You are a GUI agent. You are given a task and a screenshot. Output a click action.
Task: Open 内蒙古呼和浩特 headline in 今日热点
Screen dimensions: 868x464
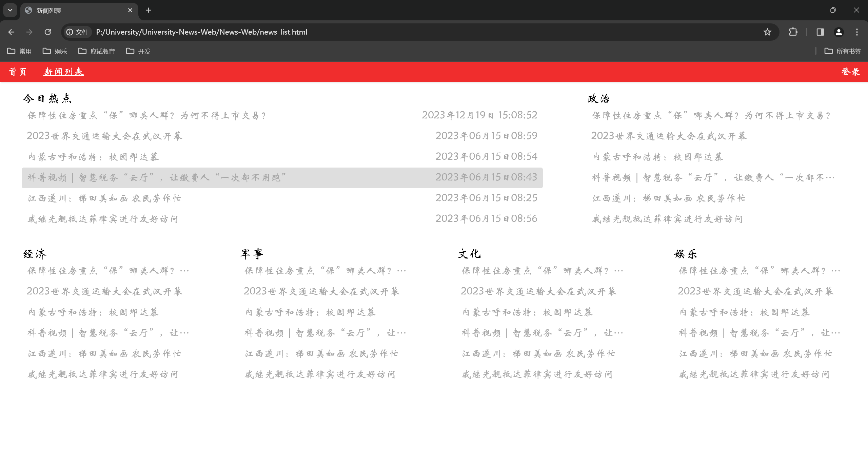click(x=93, y=157)
